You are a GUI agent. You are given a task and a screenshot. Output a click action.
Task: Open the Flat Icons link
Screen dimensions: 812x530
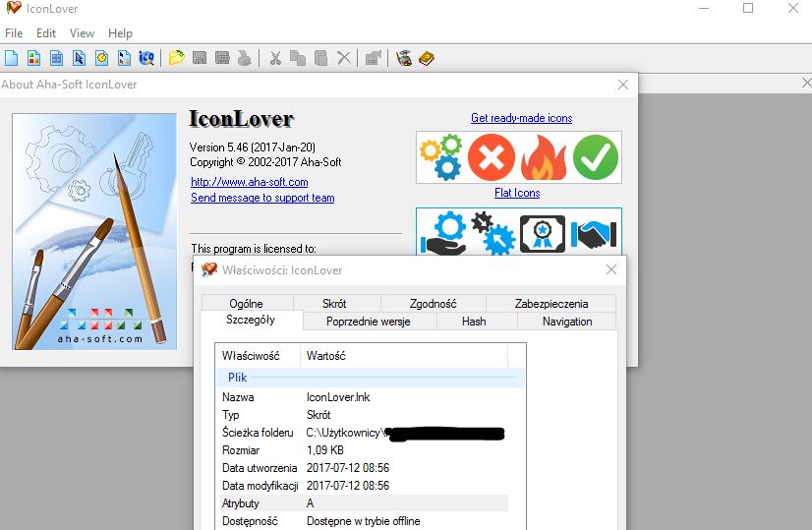coord(517,193)
